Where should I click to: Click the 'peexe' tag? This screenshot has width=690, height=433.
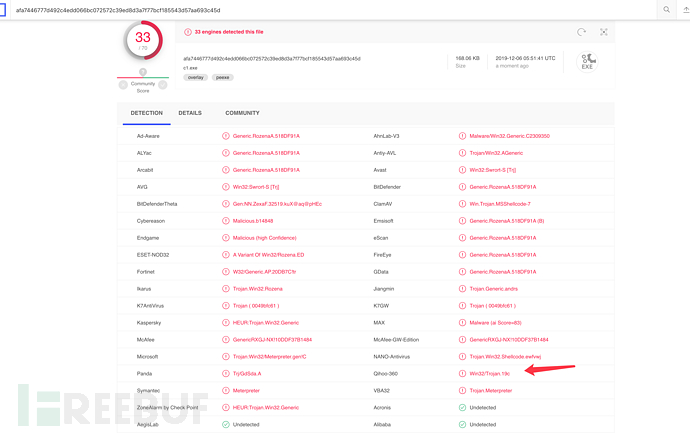(x=223, y=77)
